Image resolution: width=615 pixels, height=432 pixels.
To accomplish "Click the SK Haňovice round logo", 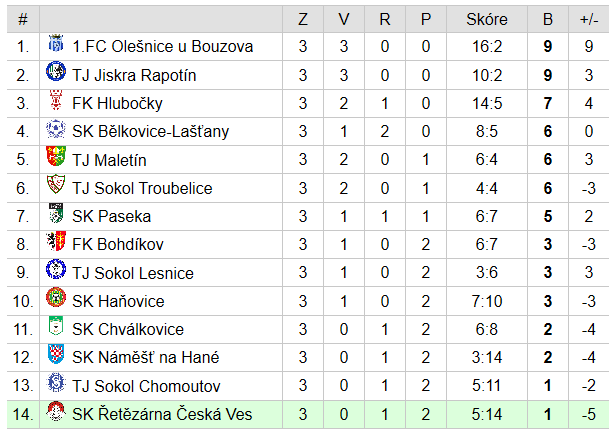I will [x=56, y=297].
